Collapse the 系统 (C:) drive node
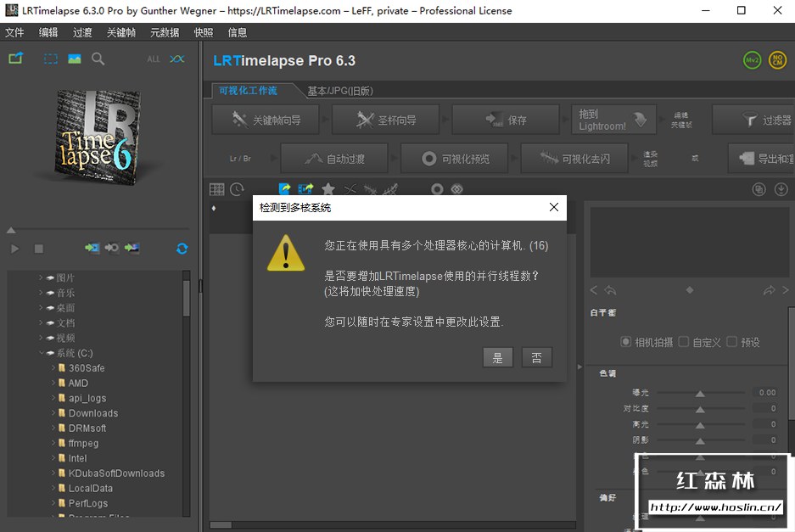795x532 pixels. pyautogui.click(x=41, y=353)
